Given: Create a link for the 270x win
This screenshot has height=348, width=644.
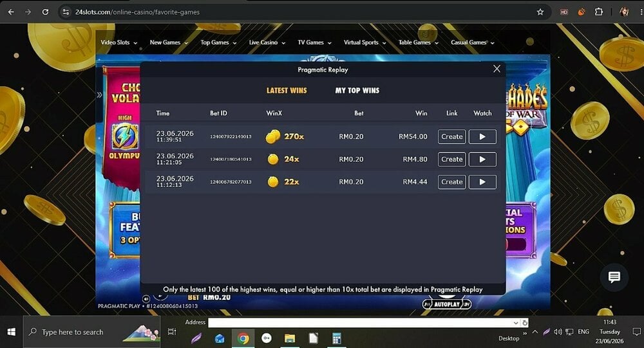Looking at the screenshot, I should point(452,136).
